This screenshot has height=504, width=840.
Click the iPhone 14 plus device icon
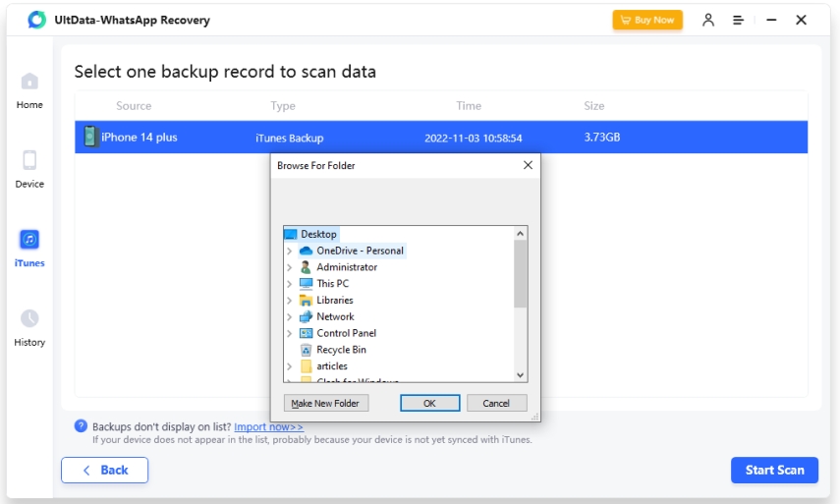90,137
